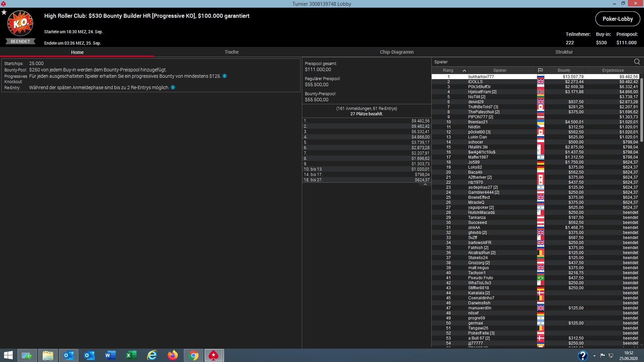Open PokerStars from the Windows taskbar
Viewport: 644px width, 362px height.
click(214, 355)
